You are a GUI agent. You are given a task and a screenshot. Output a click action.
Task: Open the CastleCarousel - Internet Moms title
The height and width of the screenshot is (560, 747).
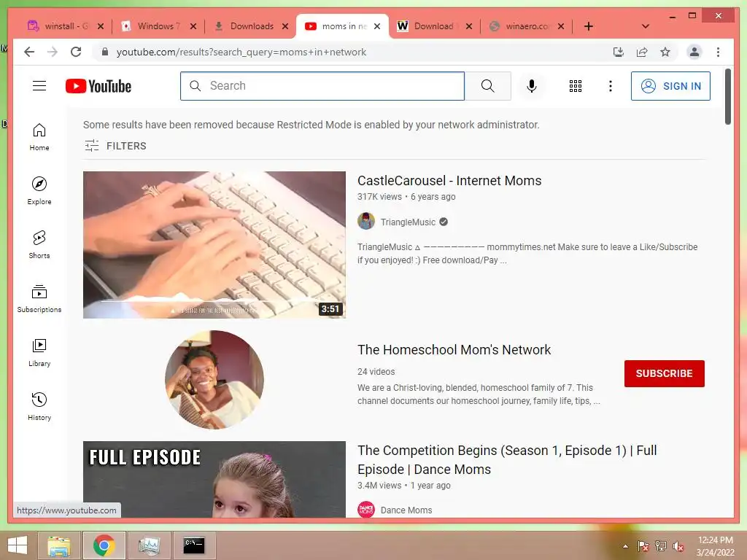click(449, 181)
